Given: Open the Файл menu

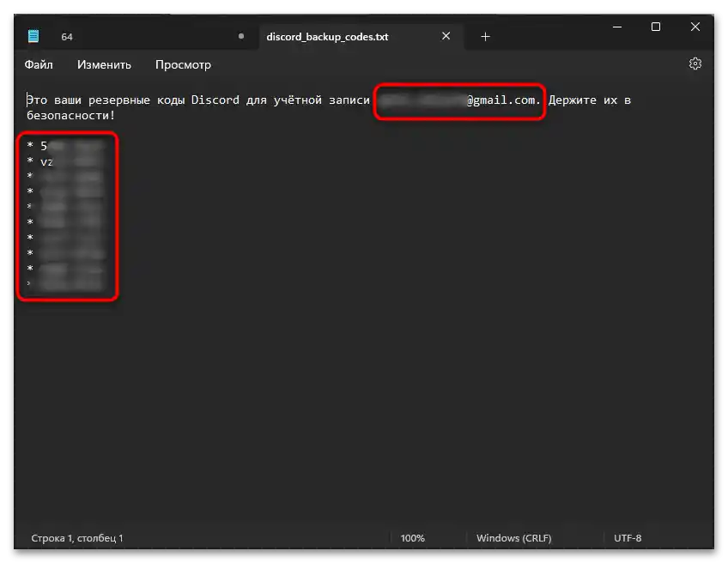Looking at the screenshot, I should click(39, 64).
